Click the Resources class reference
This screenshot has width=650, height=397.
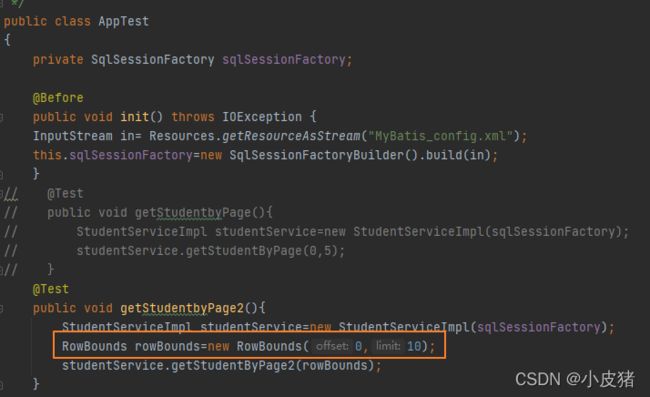tap(182, 136)
